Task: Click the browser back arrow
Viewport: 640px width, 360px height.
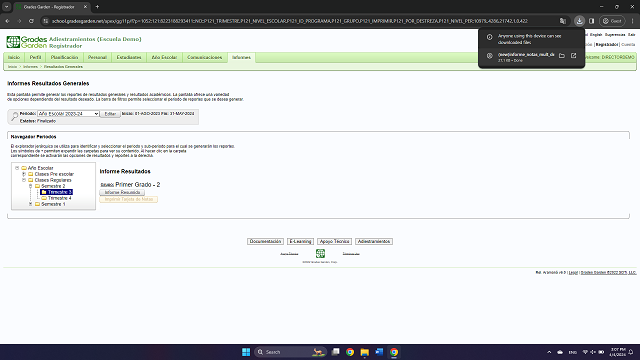Action: tap(7, 21)
